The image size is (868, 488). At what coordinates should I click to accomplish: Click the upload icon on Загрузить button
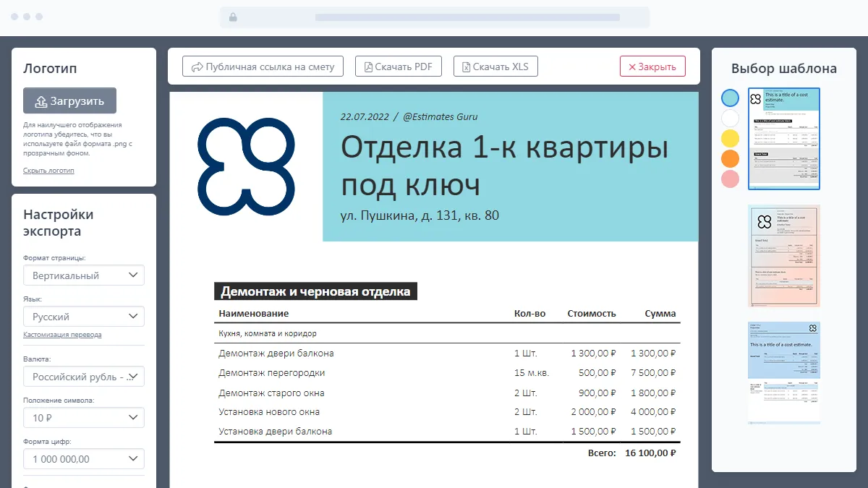(41, 101)
